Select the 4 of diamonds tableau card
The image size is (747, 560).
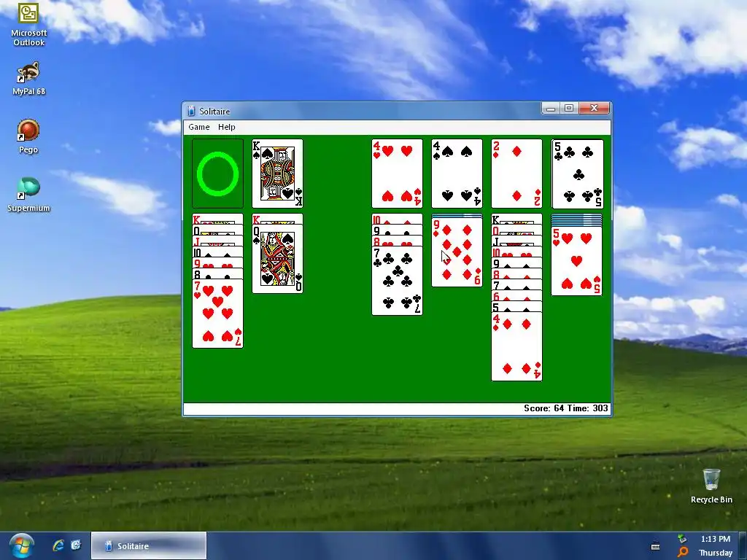[517, 346]
